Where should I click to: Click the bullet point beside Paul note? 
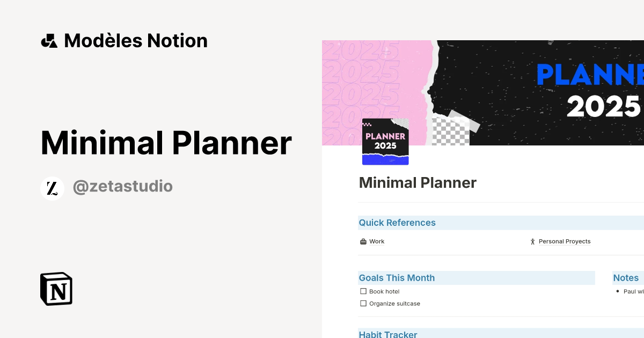617,291
